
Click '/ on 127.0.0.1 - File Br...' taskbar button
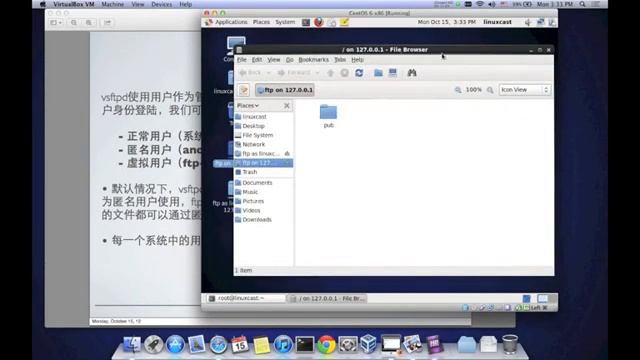click(x=327, y=298)
